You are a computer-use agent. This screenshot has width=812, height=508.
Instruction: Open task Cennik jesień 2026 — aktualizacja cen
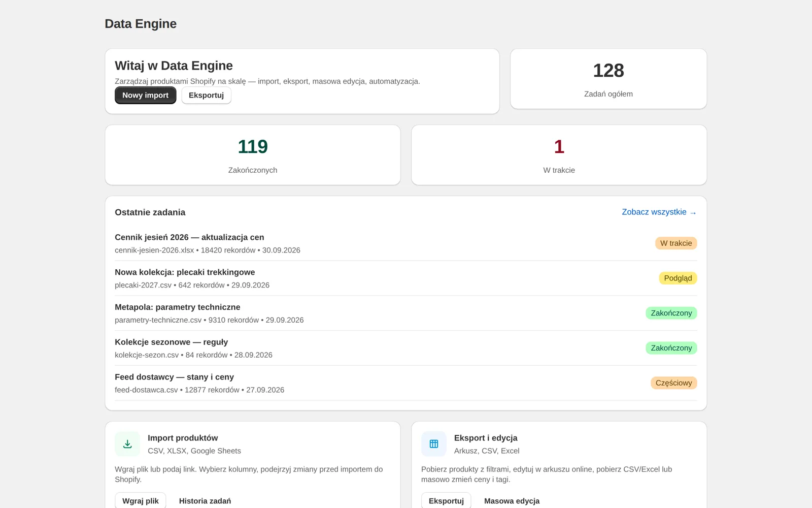coord(189,237)
